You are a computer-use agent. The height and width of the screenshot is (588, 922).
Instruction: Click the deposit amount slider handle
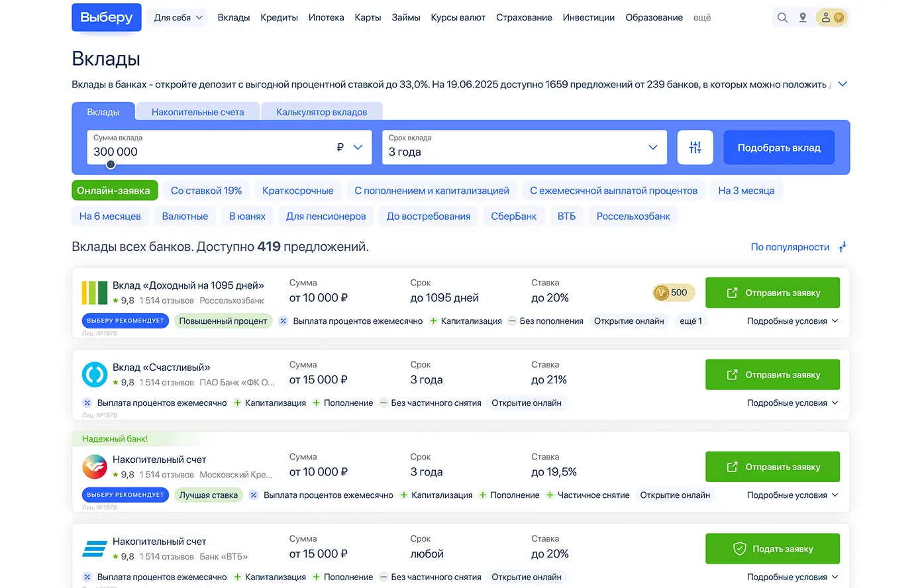(111, 165)
